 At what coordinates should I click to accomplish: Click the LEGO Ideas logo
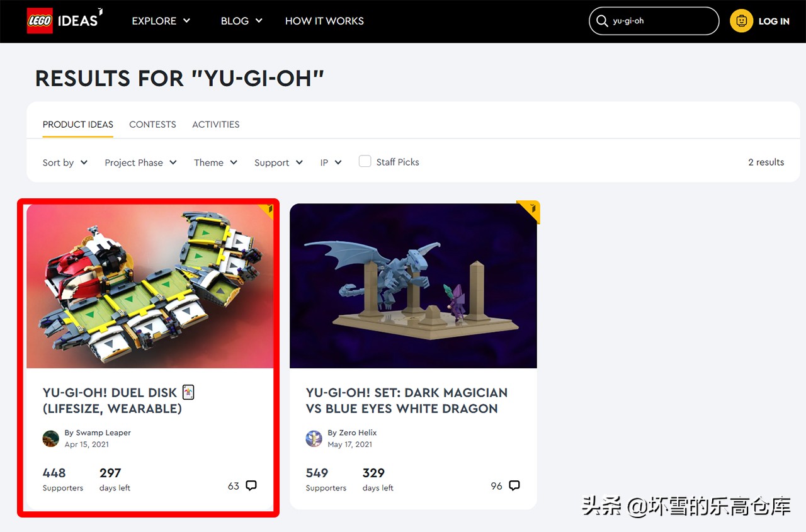(65, 21)
